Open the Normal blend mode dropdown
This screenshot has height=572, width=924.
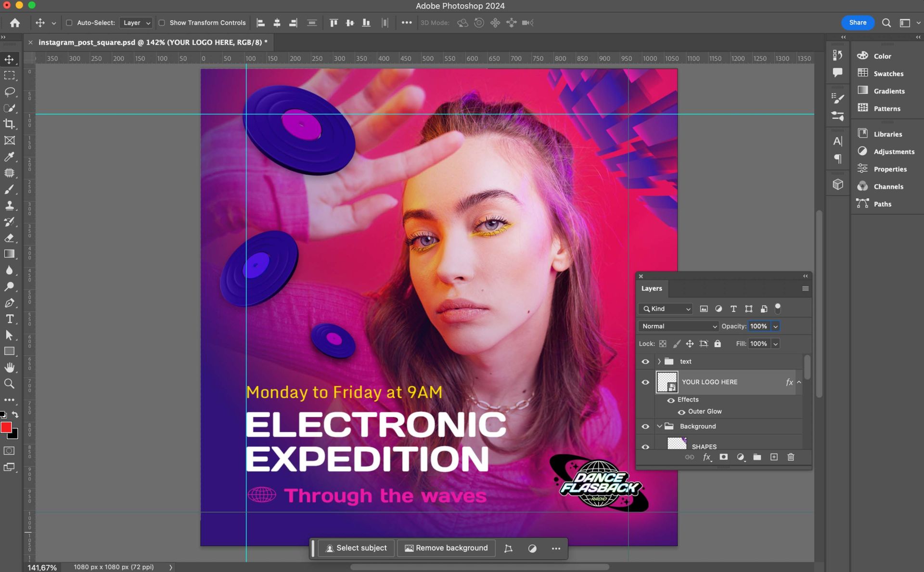tap(678, 326)
